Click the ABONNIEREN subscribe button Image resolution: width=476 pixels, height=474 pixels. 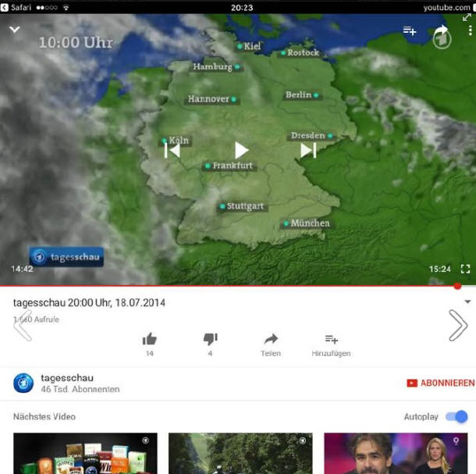coord(440,383)
